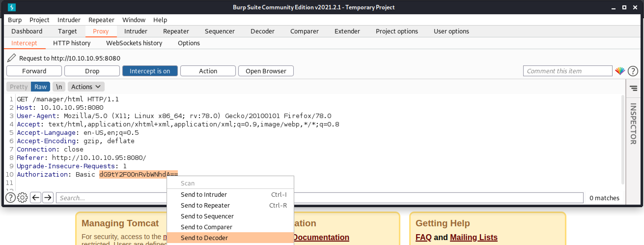Click the Comment this item field
The image size is (644, 245).
pos(568,71)
